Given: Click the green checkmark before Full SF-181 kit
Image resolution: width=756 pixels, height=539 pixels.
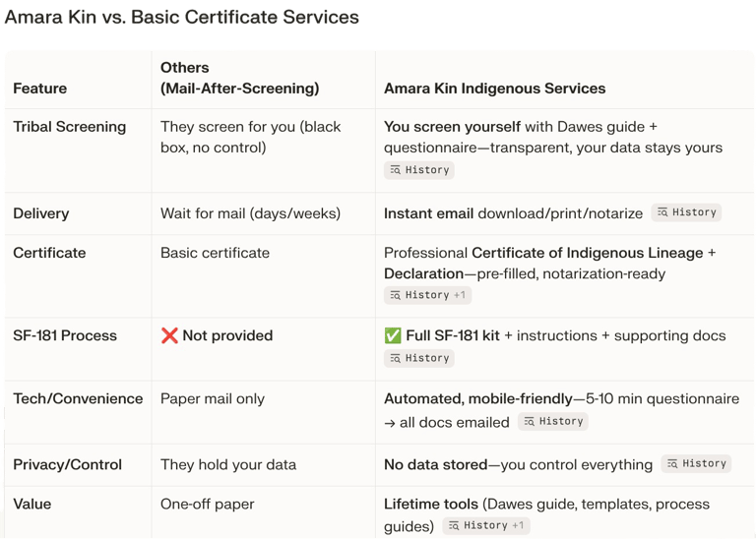Looking at the screenshot, I should point(393,335).
